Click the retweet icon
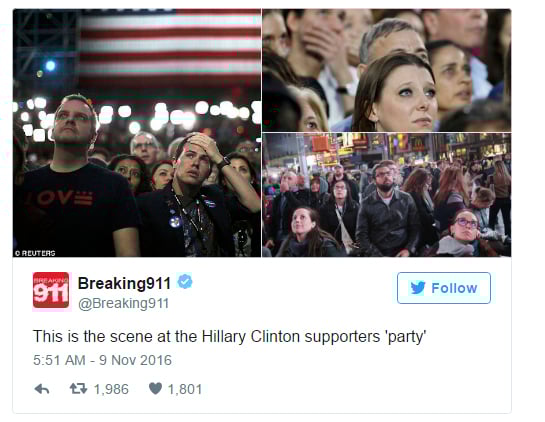Image resolution: width=545 pixels, height=422 pixels. click(x=78, y=389)
